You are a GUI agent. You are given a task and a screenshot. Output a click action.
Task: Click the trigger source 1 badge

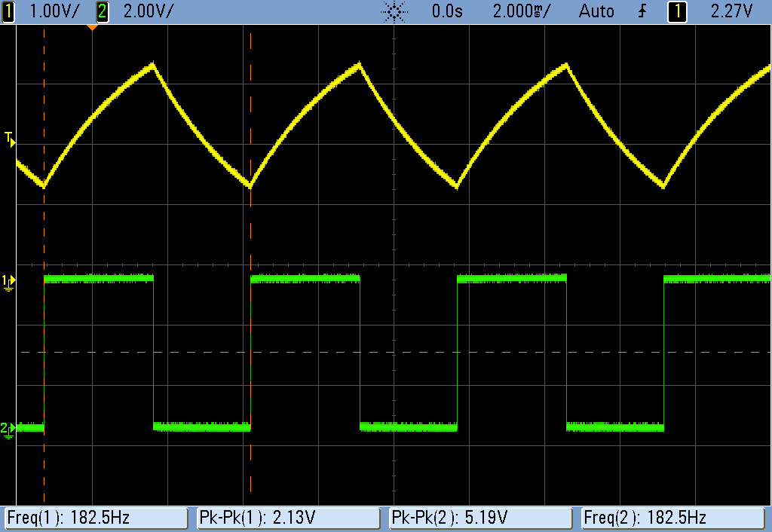pyautogui.click(x=678, y=11)
